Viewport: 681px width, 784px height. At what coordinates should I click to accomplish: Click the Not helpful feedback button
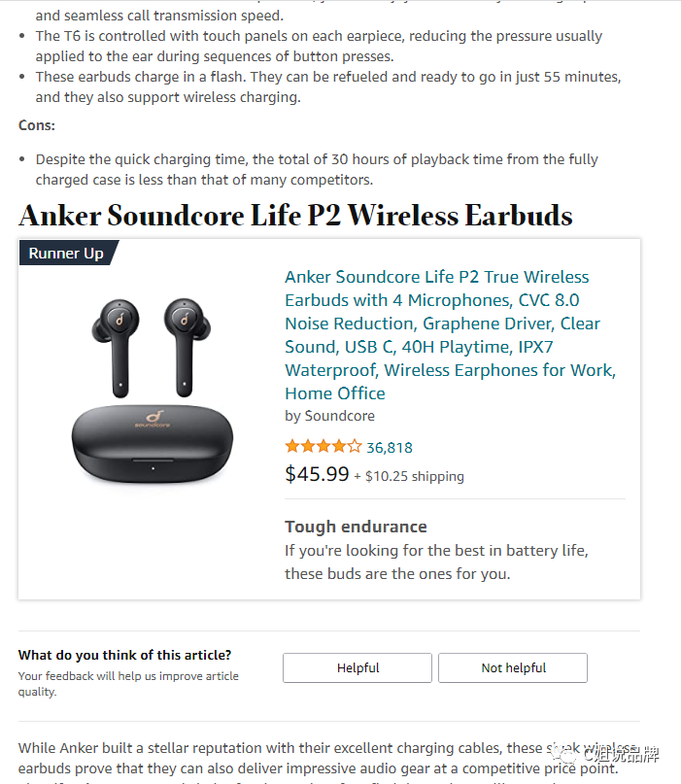coord(513,667)
